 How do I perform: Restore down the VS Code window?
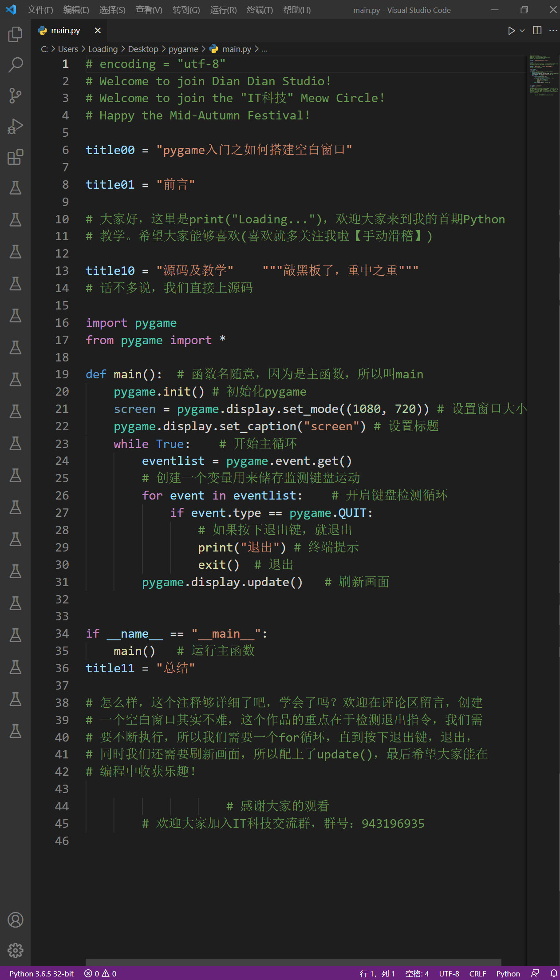pyautogui.click(x=524, y=10)
